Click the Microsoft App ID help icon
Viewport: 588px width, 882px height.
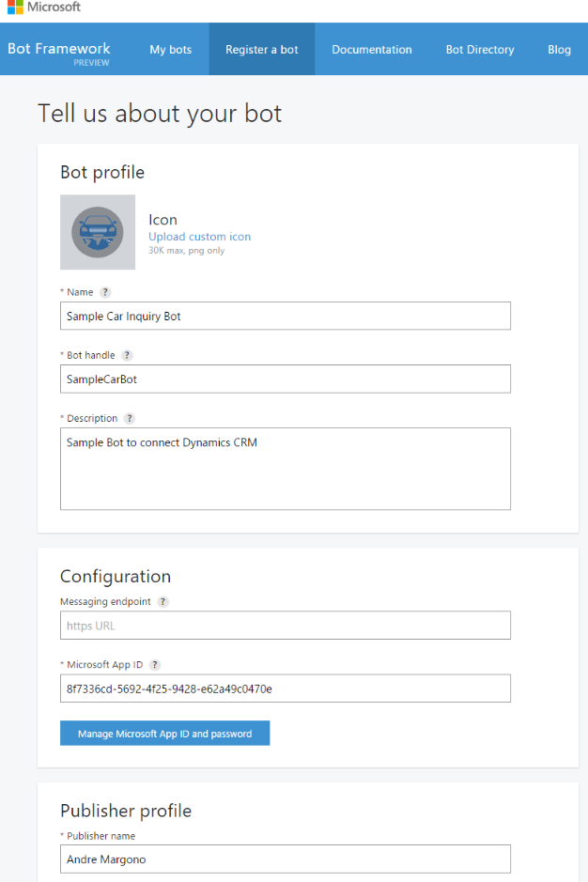coord(155,664)
